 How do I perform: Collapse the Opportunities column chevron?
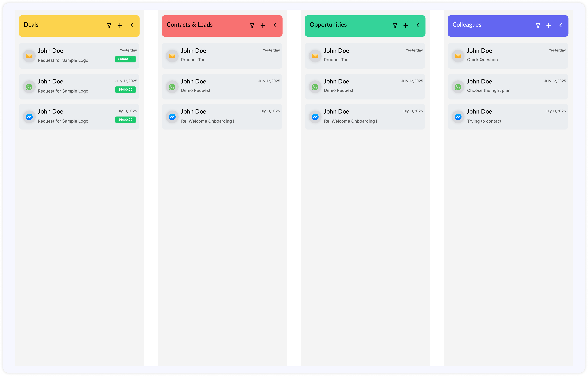pos(418,25)
